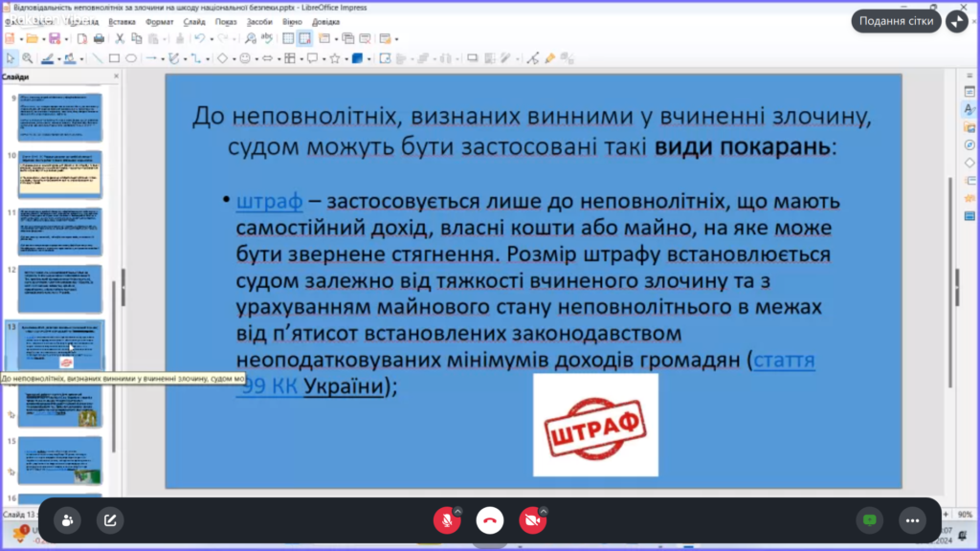The width and height of the screenshot is (980, 551).
Task: Open the Undo history dropdown arrow
Action: [x=210, y=38]
